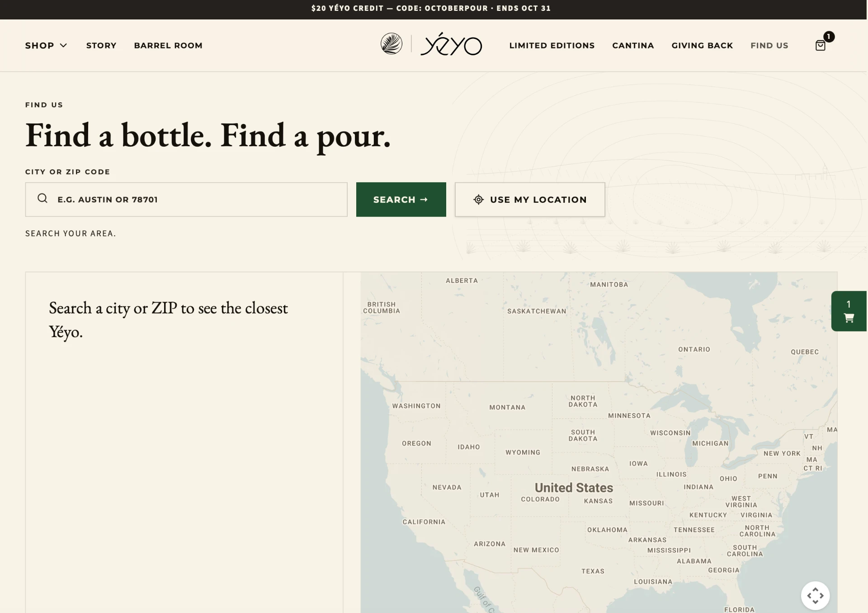
Task: Click Montana label on the map
Action: coord(507,407)
